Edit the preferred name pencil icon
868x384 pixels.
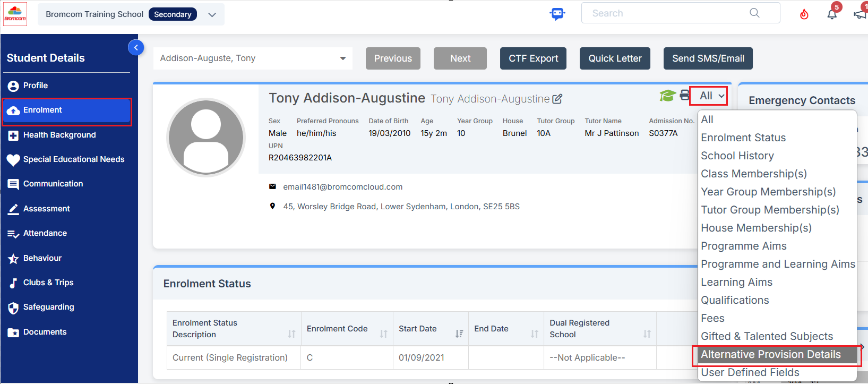pos(557,99)
